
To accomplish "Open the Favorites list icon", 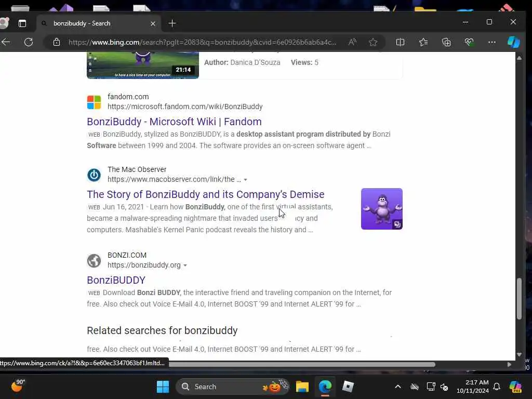I will [423, 42].
